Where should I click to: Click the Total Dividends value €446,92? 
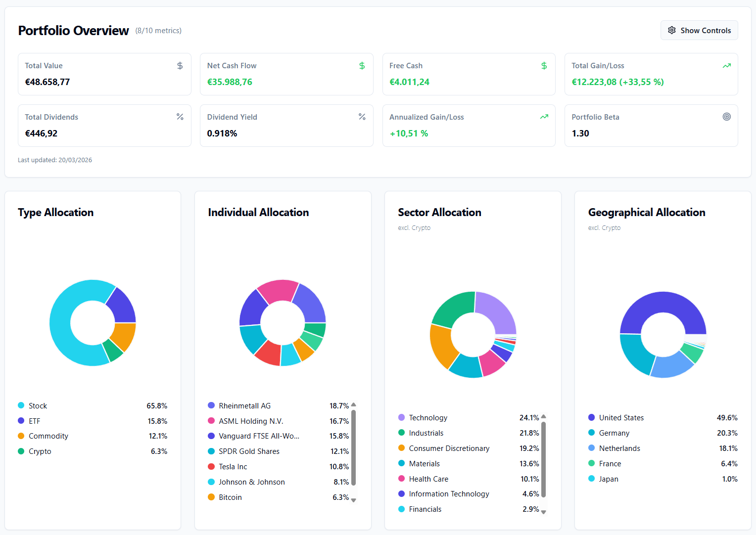coord(41,134)
